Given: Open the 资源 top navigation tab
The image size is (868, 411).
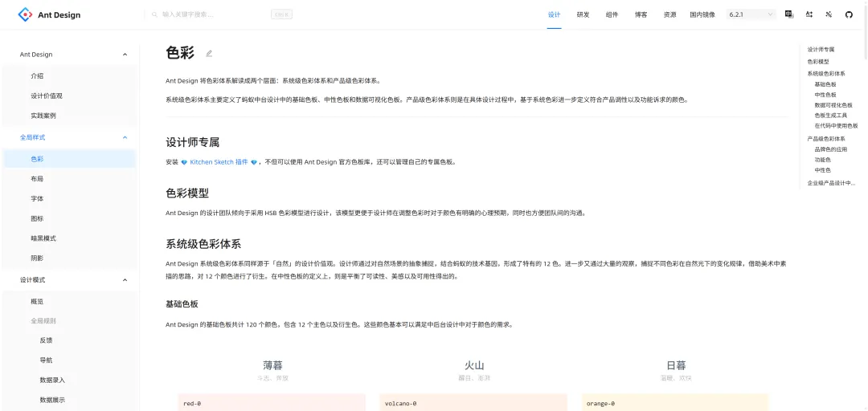Looking at the screenshot, I should (x=669, y=15).
